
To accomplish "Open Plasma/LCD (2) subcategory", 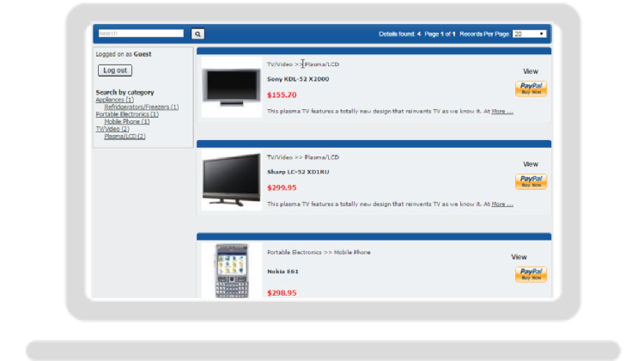I will (125, 136).
